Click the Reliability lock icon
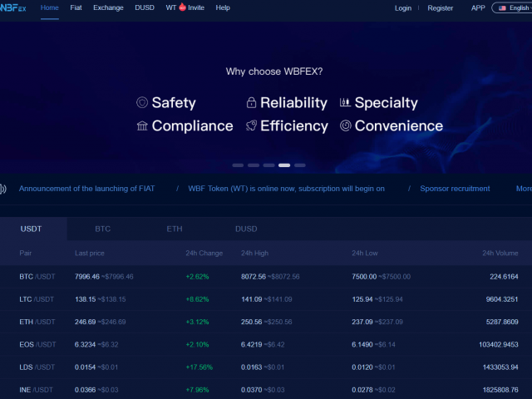The image size is (532, 399). click(251, 103)
